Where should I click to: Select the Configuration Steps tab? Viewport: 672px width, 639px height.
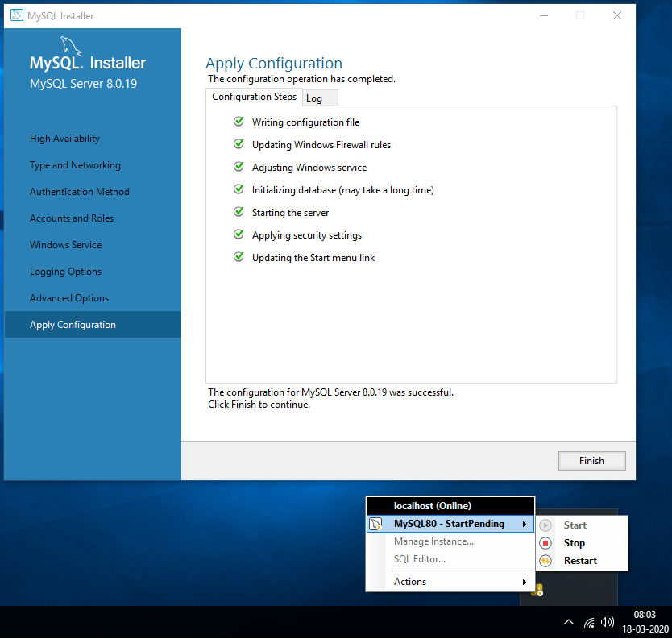[254, 97]
